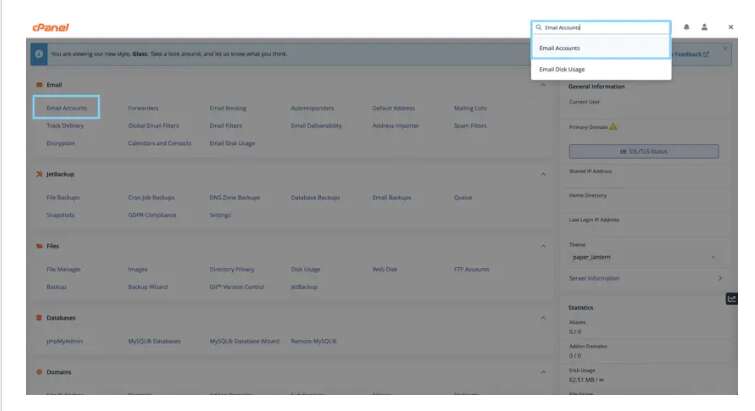Viewport: 755px width, 411px height.
Task: Click in the search field containing Email Accounts
Action: (x=605, y=28)
